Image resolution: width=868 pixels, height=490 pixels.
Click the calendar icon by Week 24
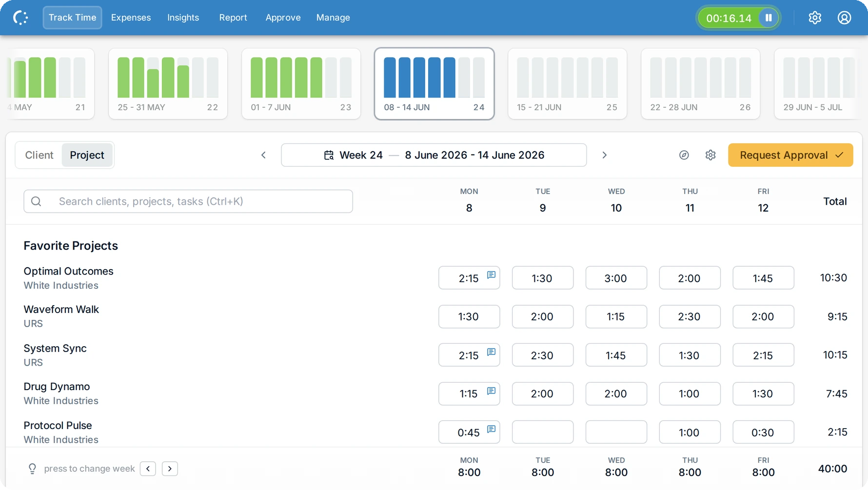329,155
